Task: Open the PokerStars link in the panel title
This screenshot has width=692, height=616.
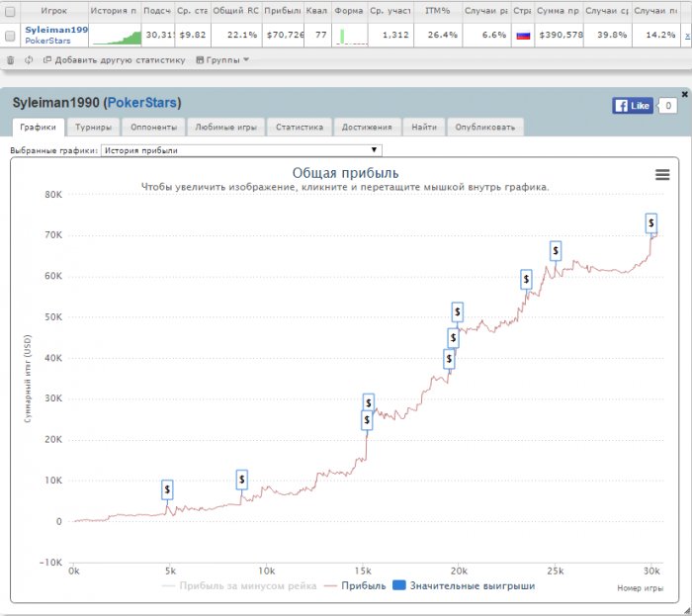Action: (x=140, y=103)
